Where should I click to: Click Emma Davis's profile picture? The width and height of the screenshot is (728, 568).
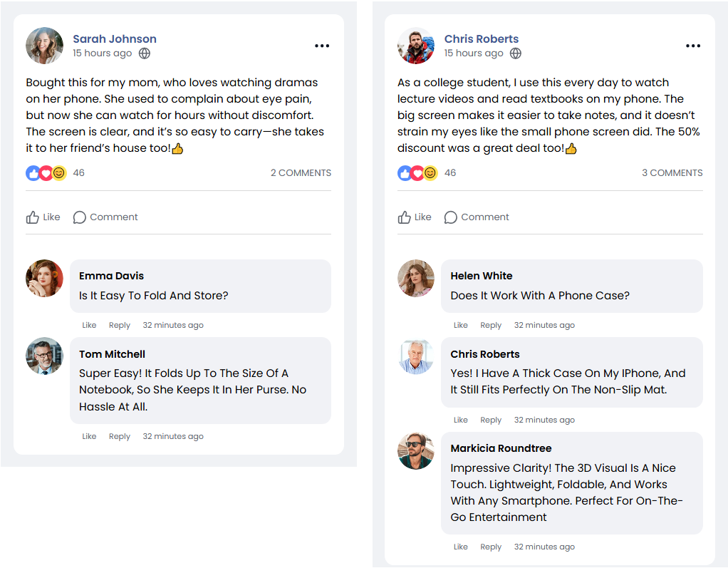point(45,278)
